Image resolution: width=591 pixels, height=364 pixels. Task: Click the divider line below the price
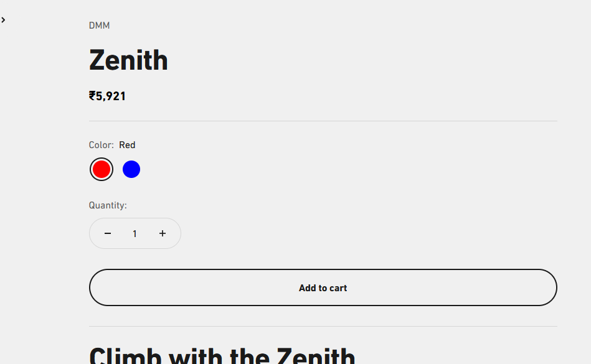323,121
